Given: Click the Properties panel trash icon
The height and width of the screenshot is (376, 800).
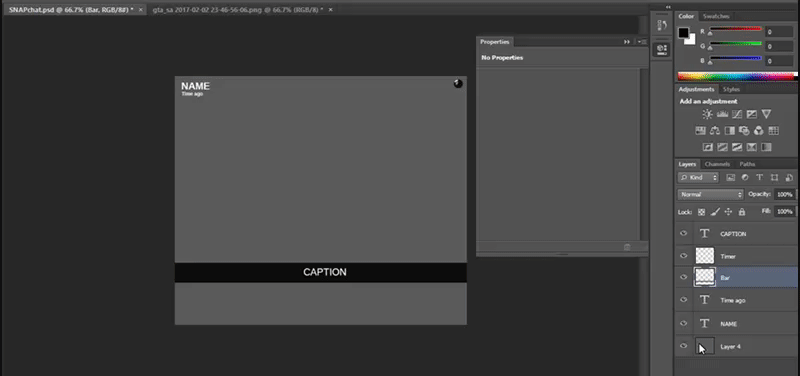Looking at the screenshot, I should coord(627,247).
